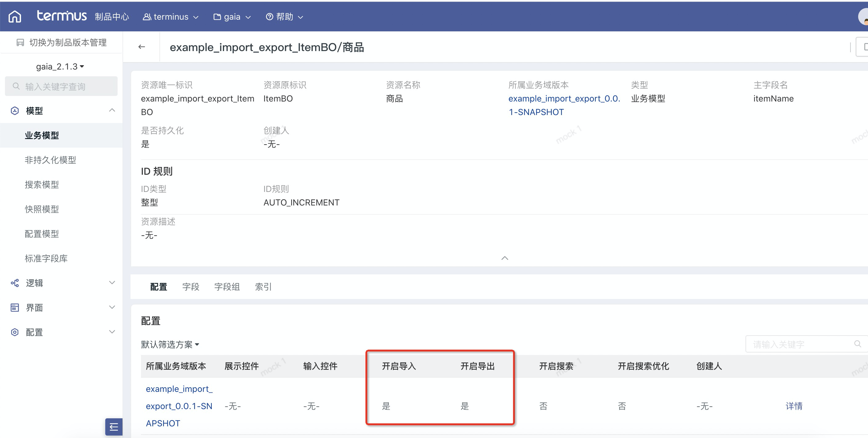Switch to the 索引 tab
Screen dimensions: 868x438
pyautogui.click(x=263, y=286)
